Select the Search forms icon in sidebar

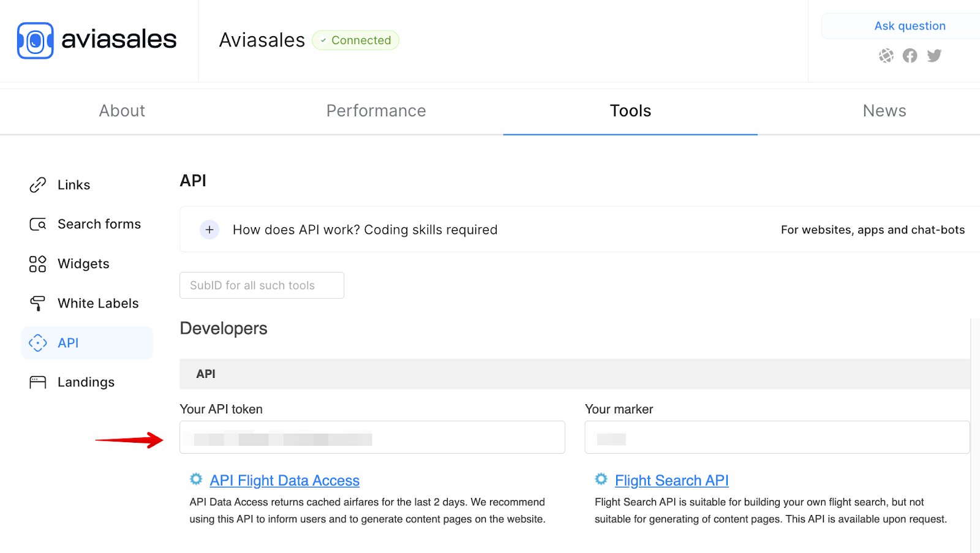coord(37,224)
